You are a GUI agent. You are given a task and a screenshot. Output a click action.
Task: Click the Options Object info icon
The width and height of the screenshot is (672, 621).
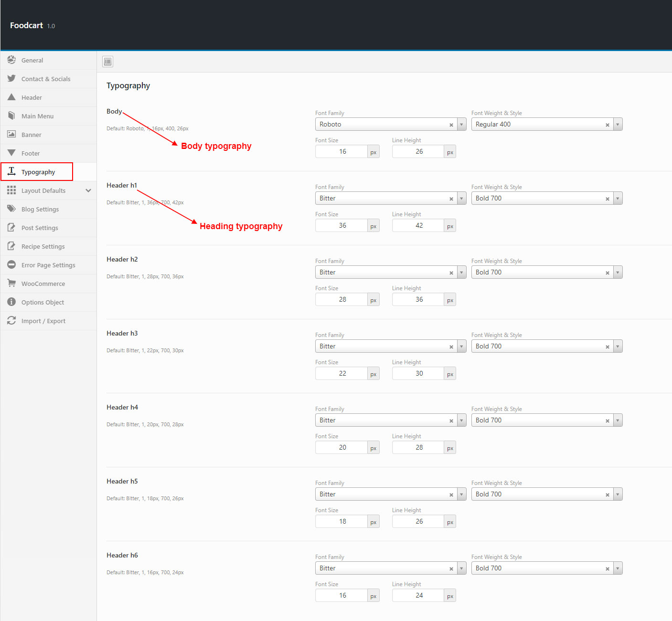click(x=11, y=302)
